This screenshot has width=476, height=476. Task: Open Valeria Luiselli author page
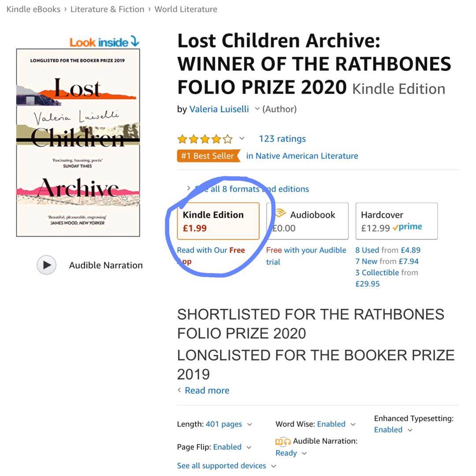(x=219, y=109)
